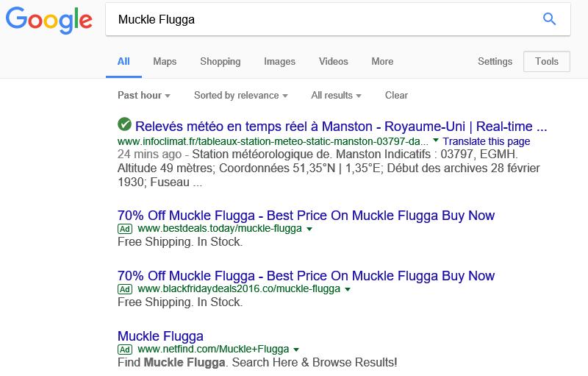Click the 24 mins ago timestamp

click(149, 155)
